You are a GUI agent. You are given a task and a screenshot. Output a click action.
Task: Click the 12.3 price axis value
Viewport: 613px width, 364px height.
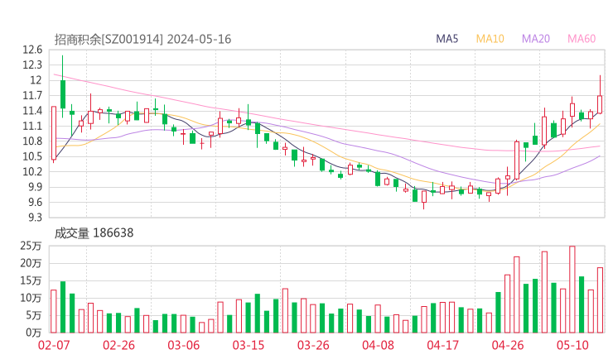point(32,65)
